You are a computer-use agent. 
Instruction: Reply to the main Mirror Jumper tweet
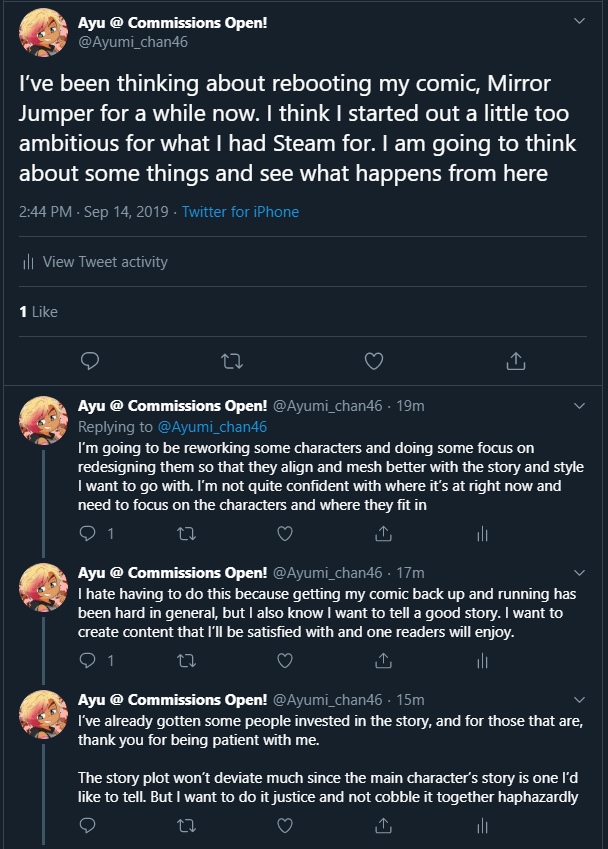[x=88, y=360]
